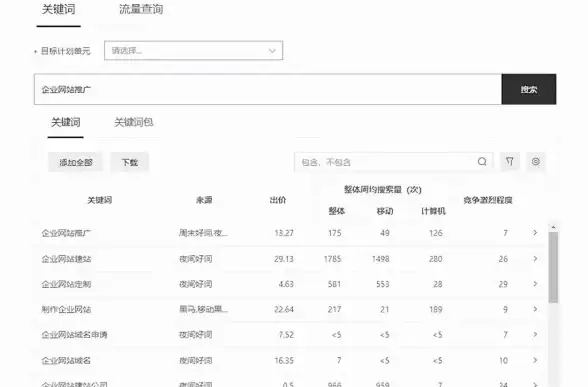Click the 整体 sub-column header
Image resolution: width=588 pixels, height=387 pixels.
[336, 211]
